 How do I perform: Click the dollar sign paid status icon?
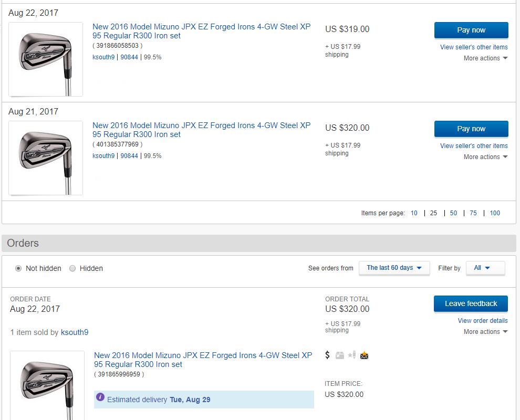(328, 355)
